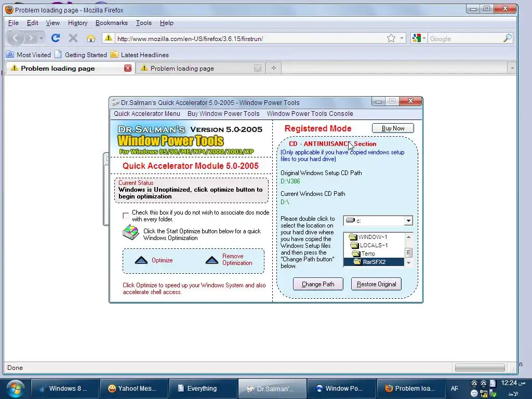Go to Firefox home page icon

[90, 38]
